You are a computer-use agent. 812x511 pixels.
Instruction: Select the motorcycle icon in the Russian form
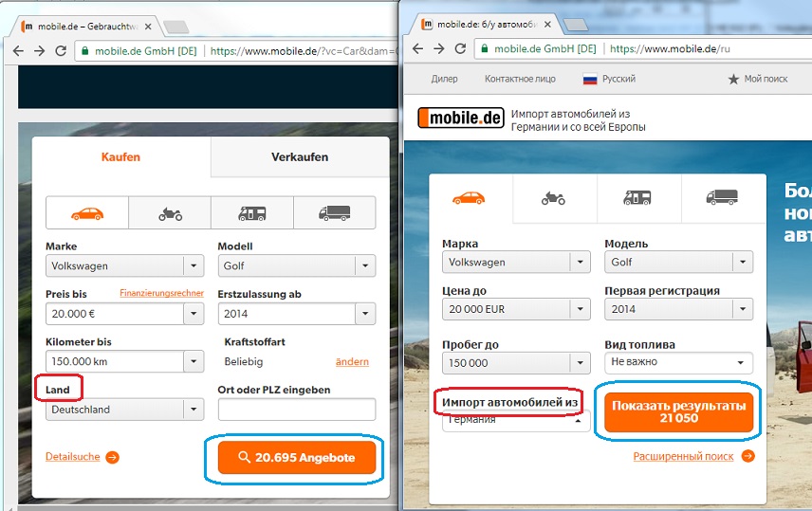tap(553, 198)
